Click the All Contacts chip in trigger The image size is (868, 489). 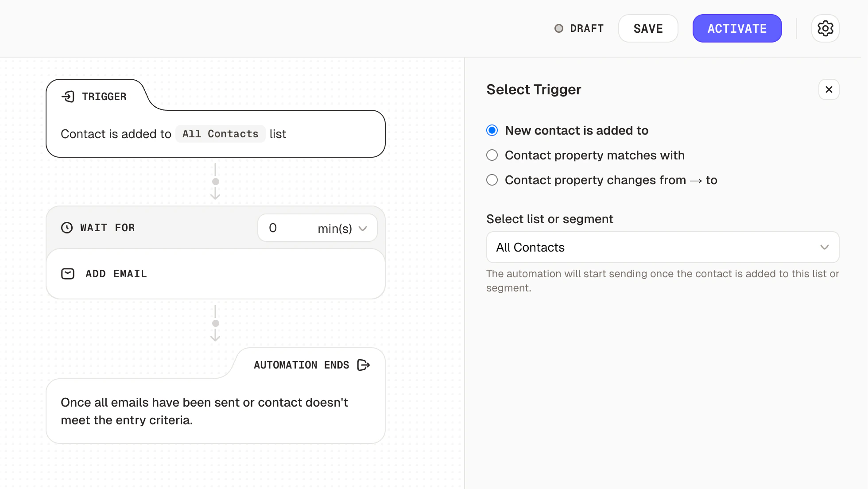[220, 134]
